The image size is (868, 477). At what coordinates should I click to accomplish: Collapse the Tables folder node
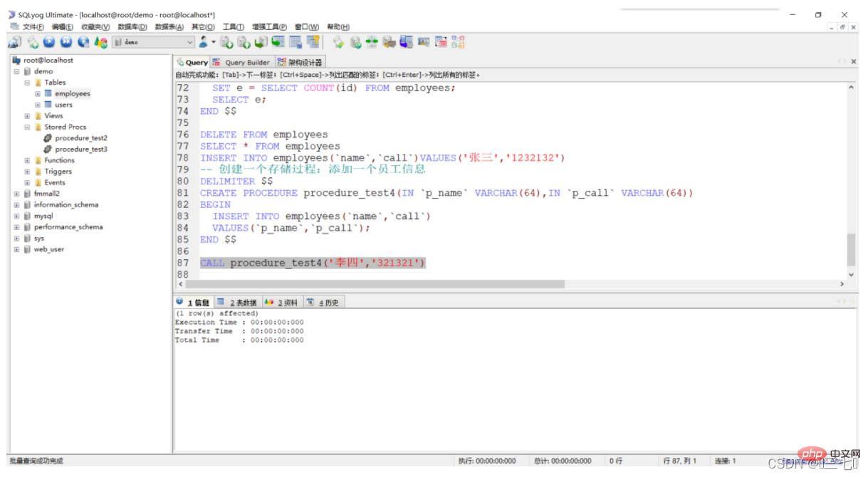click(x=28, y=83)
